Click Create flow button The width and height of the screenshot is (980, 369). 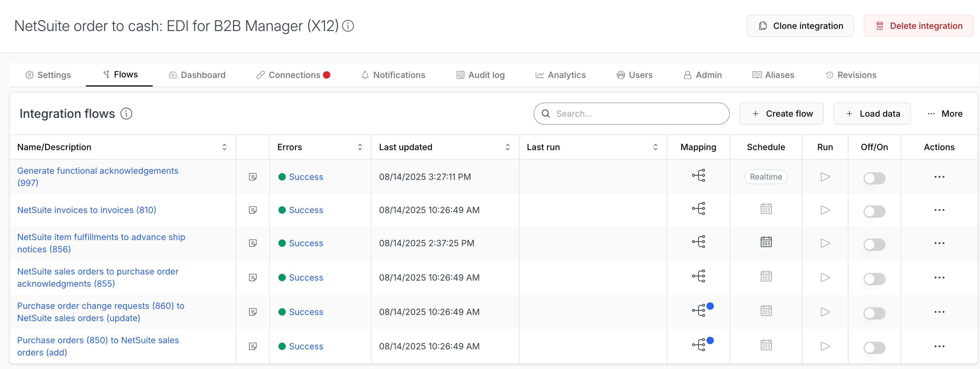(x=781, y=114)
